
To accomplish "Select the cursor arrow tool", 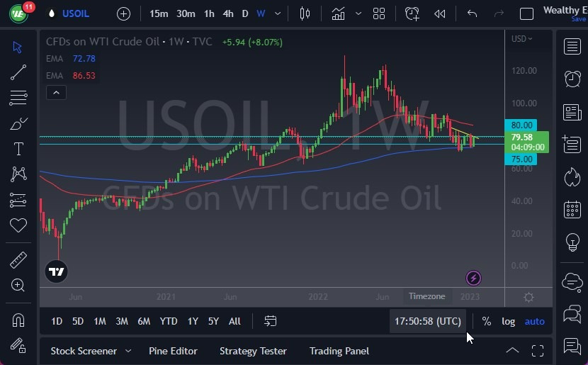I will [x=17, y=47].
